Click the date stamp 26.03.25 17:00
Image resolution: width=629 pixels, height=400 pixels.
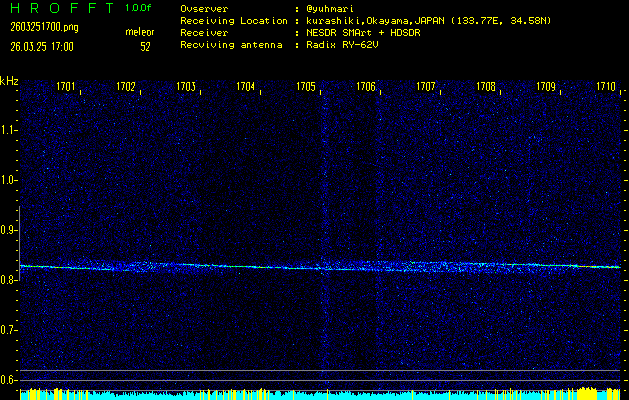[x=42, y=47]
